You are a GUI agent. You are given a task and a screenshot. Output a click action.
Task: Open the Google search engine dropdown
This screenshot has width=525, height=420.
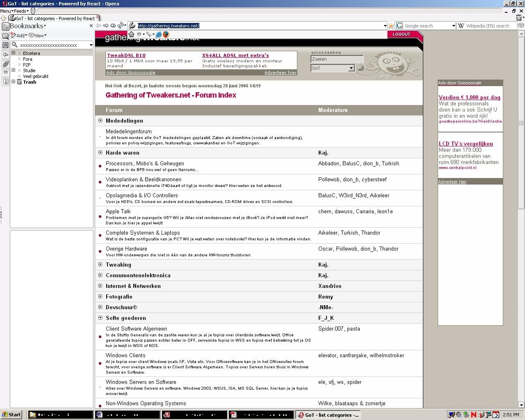(x=453, y=26)
